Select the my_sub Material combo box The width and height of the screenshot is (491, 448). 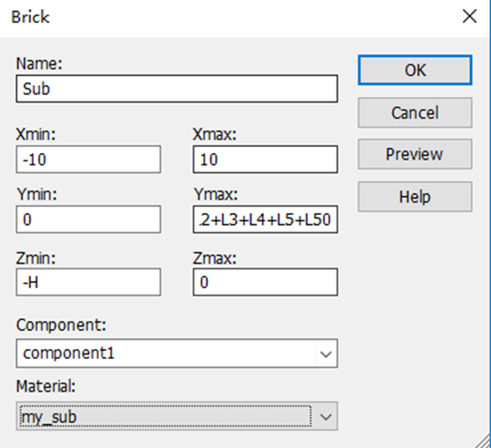click(x=177, y=416)
